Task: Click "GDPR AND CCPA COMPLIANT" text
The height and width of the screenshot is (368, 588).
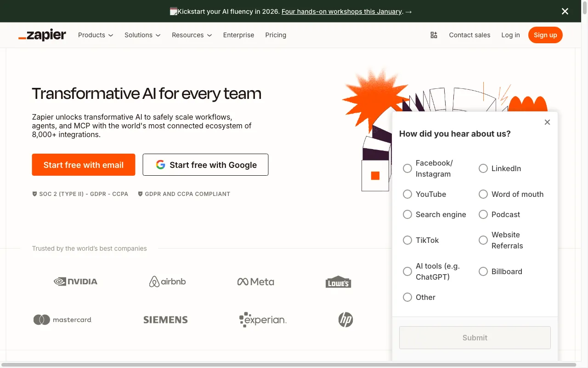Action: (187, 194)
